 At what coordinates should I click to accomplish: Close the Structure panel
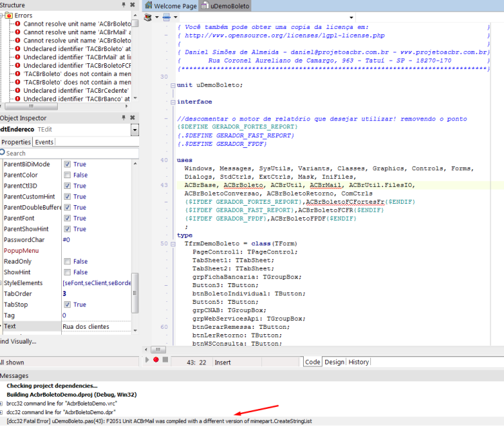(132, 5)
